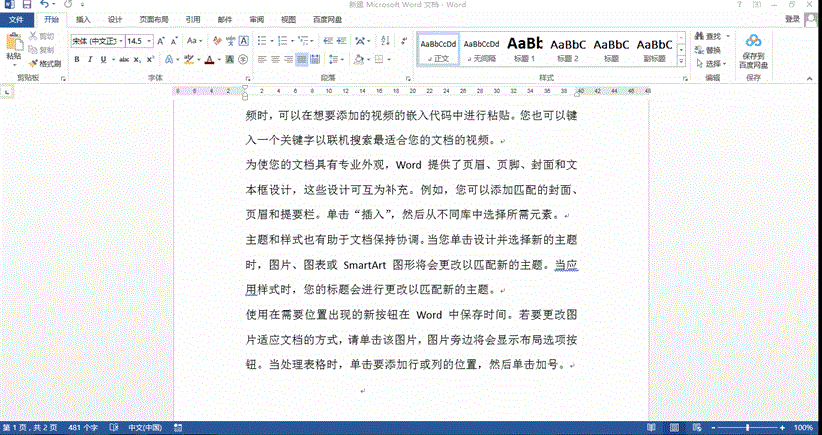Toggle Bold formatting

point(76,60)
